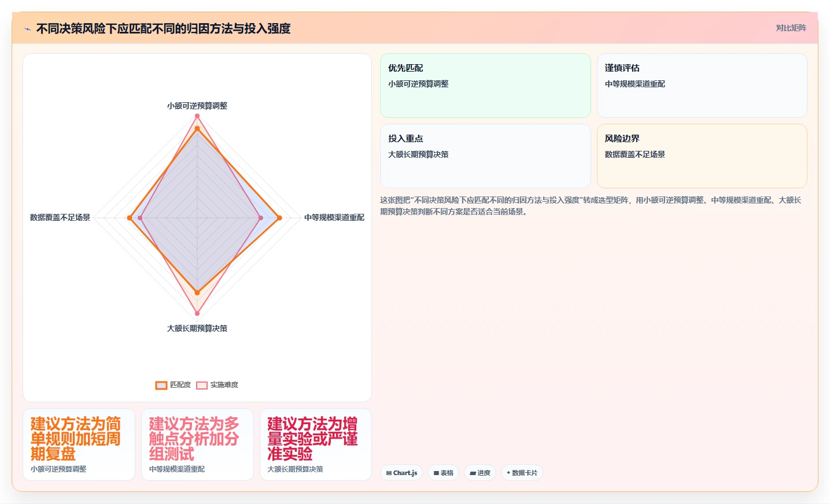Click the header title 不同决策风险下应匹配不同的归因方法与投入强度
830x504 pixels.
pos(163,28)
